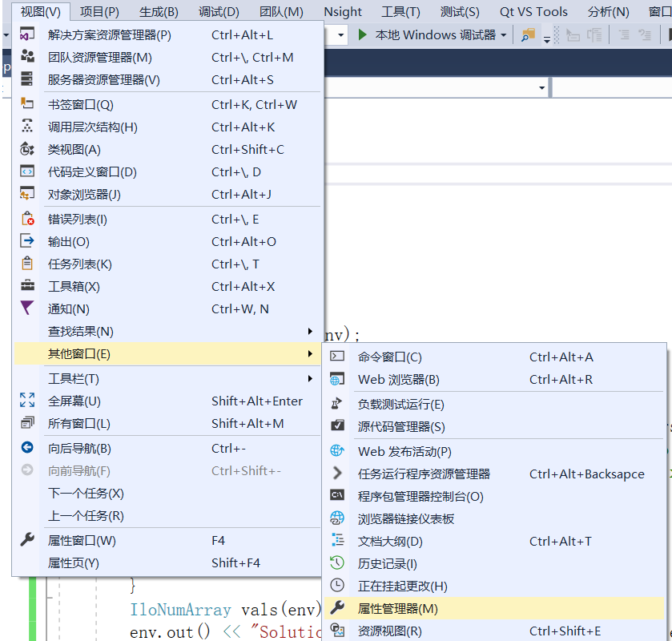Image resolution: width=672 pixels, height=641 pixels.
Task: Click the Full Screen arrows icon
Action: point(27,400)
